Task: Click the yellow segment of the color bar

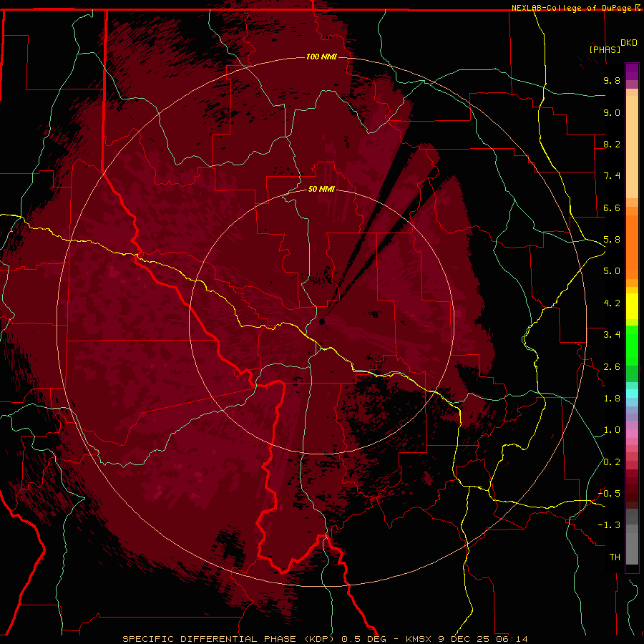Action: pos(632,306)
